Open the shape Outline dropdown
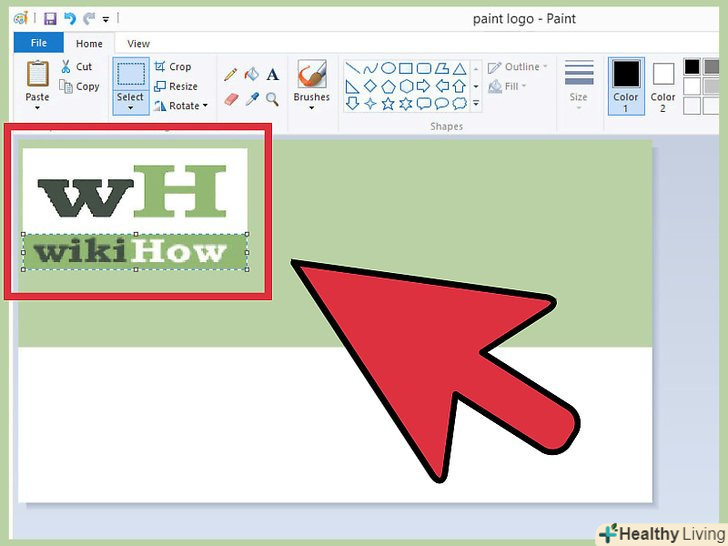The height and width of the screenshot is (546, 728). click(x=517, y=67)
